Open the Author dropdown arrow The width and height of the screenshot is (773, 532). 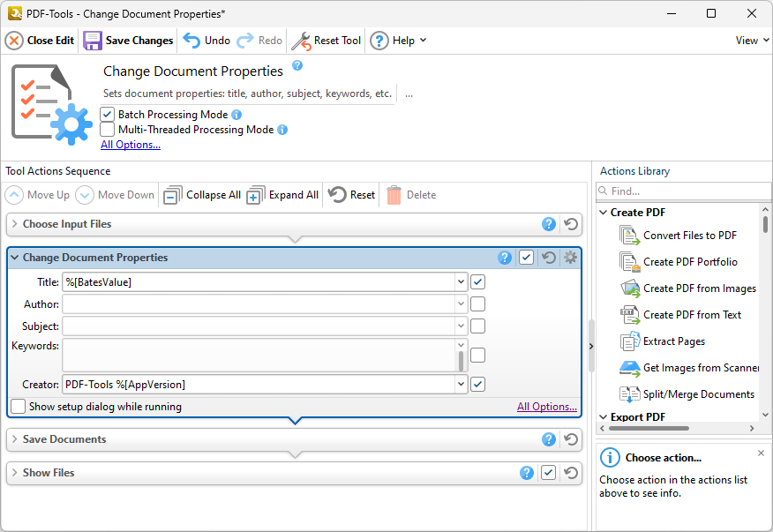(x=461, y=304)
